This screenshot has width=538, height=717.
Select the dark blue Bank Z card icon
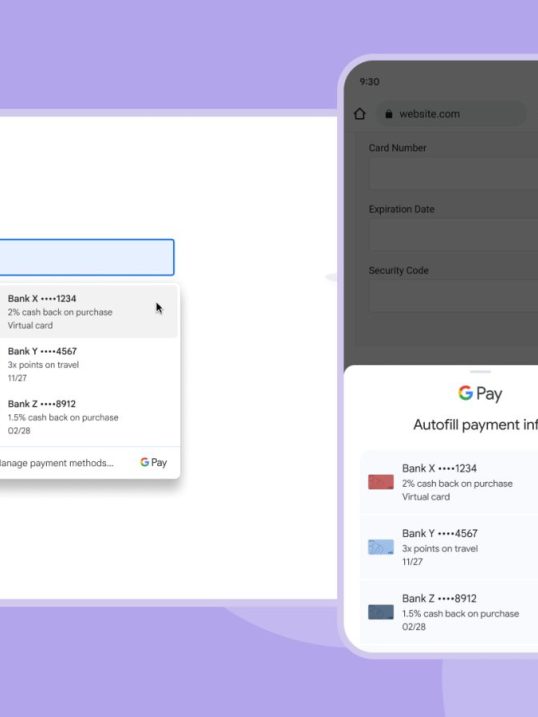point(381,612)
